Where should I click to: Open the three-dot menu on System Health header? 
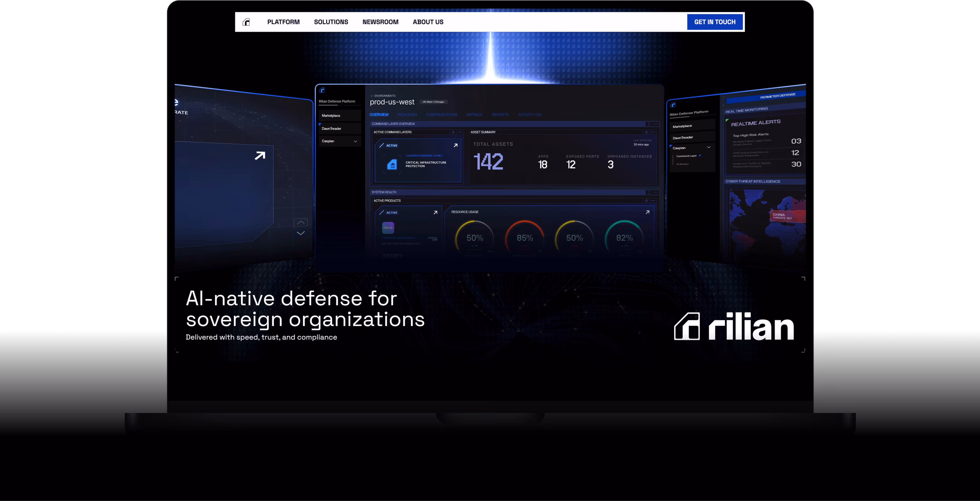(x=656, y=193)
